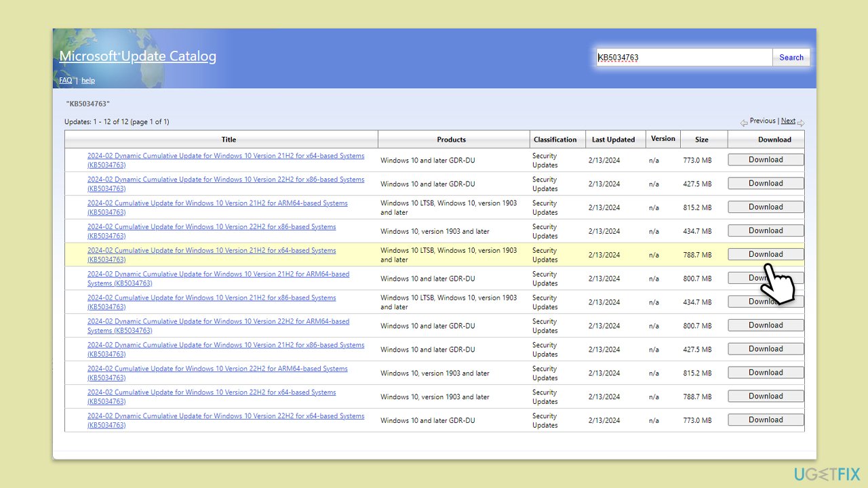Click the next page arrow icon
The height and width of the screenshot is (488, 868).
coord(801,123)
